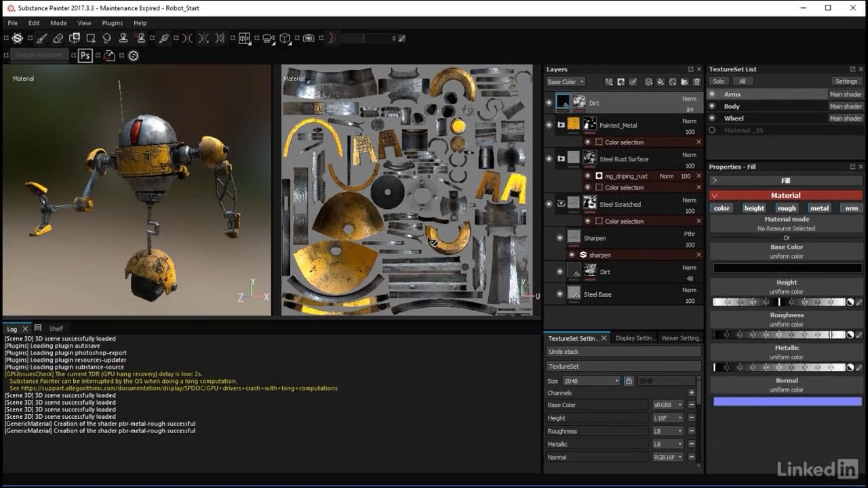Open the Plugins menu

(113, 23)
